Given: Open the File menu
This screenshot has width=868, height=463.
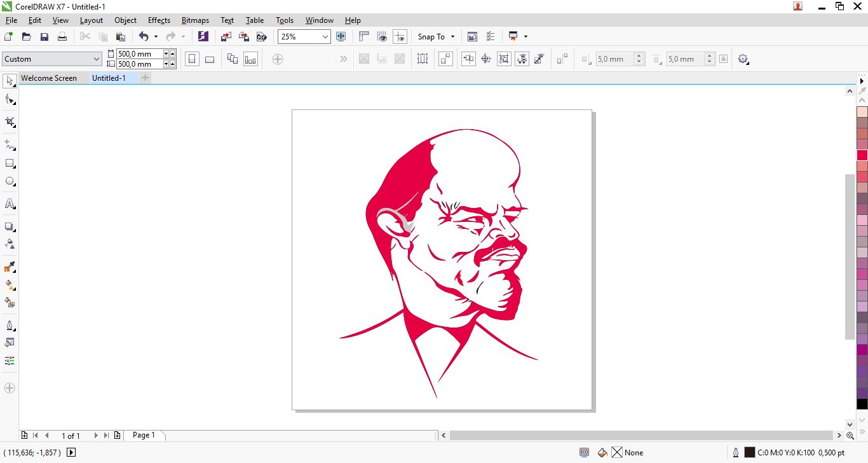Looking at the screenshot, I should pyautogui.click(x=11, y=20).
